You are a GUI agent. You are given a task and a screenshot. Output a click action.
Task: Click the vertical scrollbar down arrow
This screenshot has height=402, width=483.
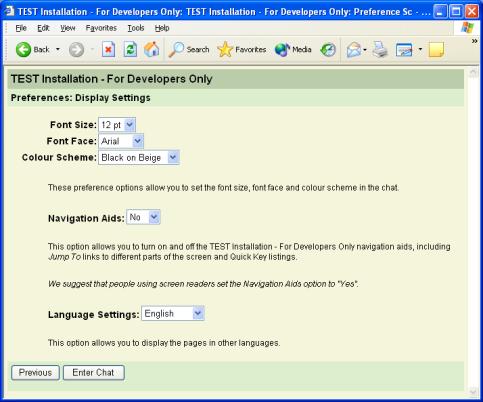click(x=473, y=392)
